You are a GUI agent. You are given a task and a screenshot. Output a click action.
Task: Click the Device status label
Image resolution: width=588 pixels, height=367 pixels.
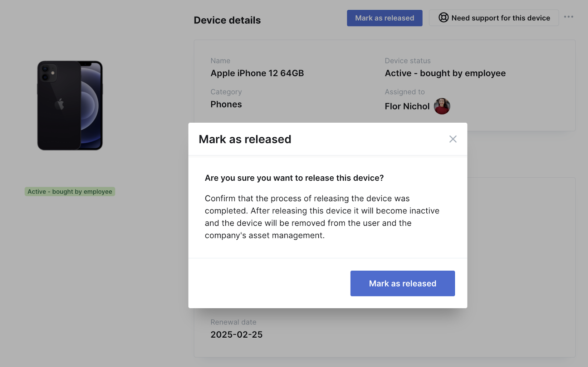click(x=408, y=61)
